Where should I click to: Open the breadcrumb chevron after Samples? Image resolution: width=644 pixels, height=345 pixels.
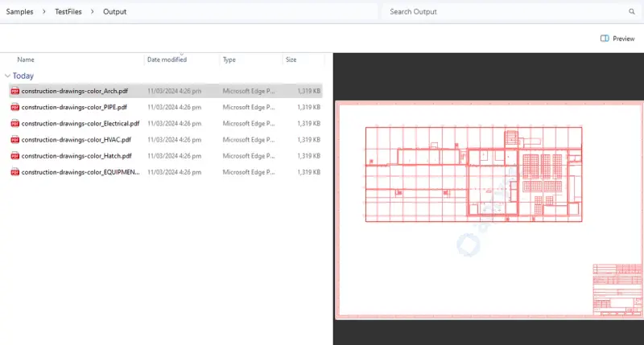click(44, 11)
